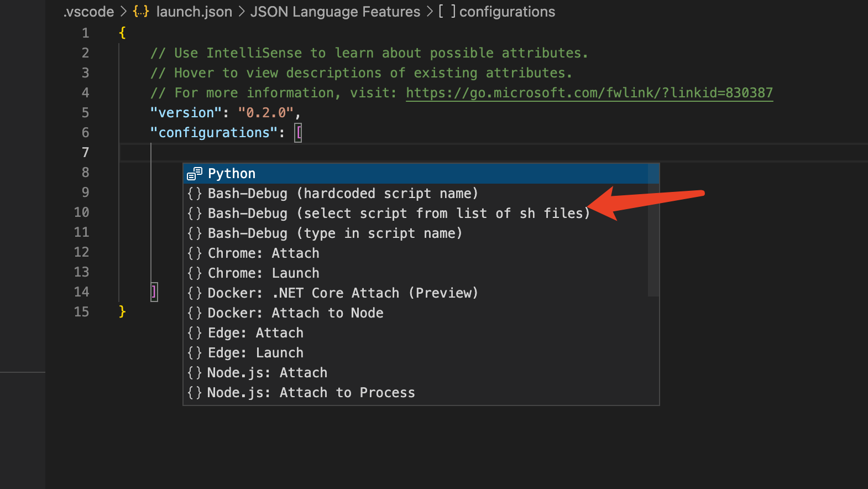Click the braces icon beside Node.js: Attach
868x489 pixels.
[195, 373]
